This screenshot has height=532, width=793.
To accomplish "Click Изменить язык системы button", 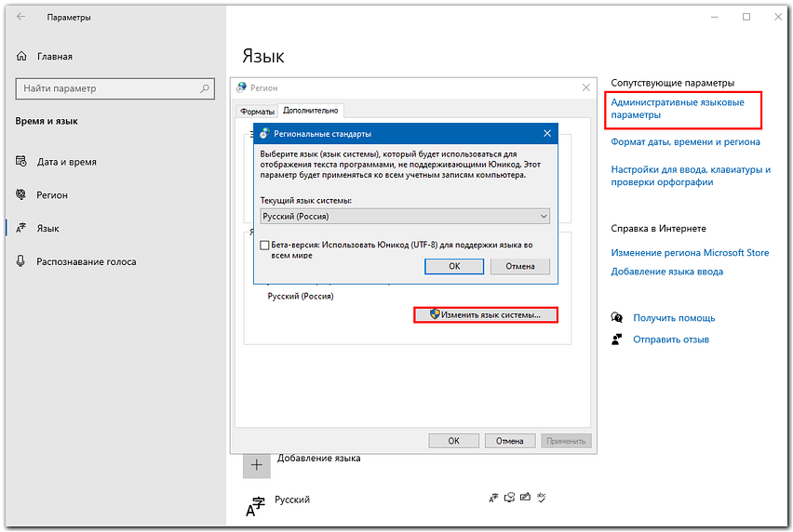I will point(485,315).
